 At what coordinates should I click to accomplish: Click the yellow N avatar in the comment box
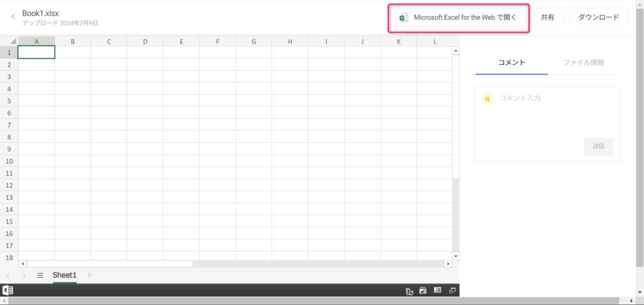coord(487,99)
